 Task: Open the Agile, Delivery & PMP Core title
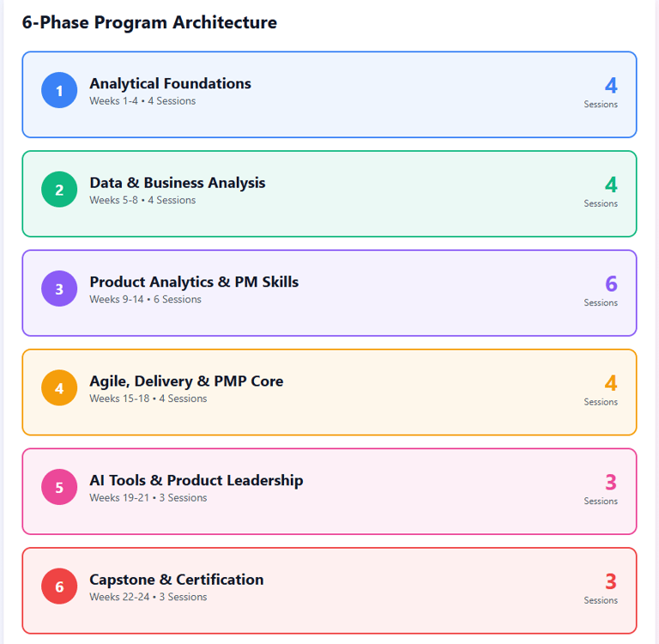click(186, 381)
